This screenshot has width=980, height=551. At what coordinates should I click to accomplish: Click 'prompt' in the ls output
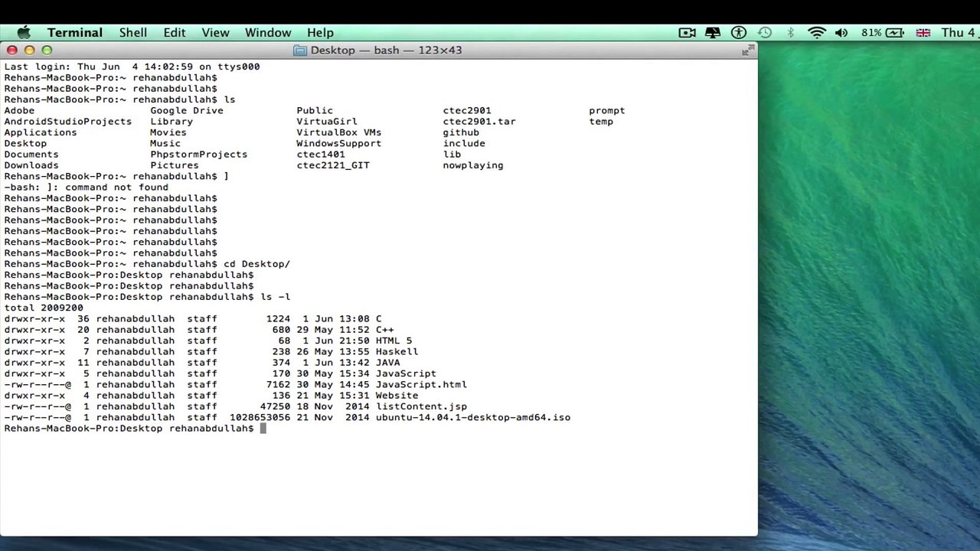607,110
